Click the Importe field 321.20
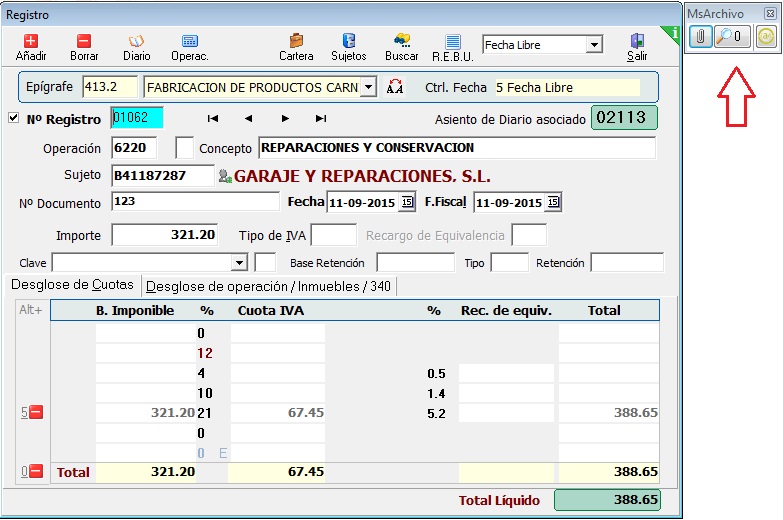783x520 pixels. [164, 235]
